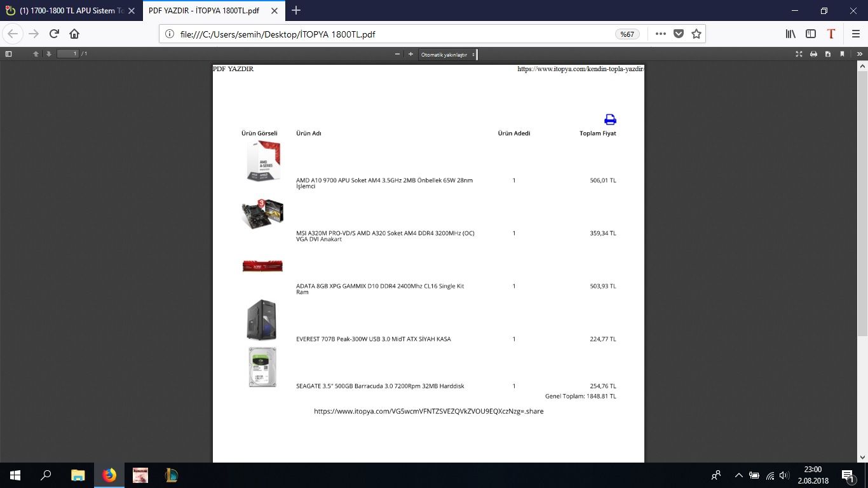Click the red T extension icon
This screenshot has width=868, height=488.
(831, 34)
